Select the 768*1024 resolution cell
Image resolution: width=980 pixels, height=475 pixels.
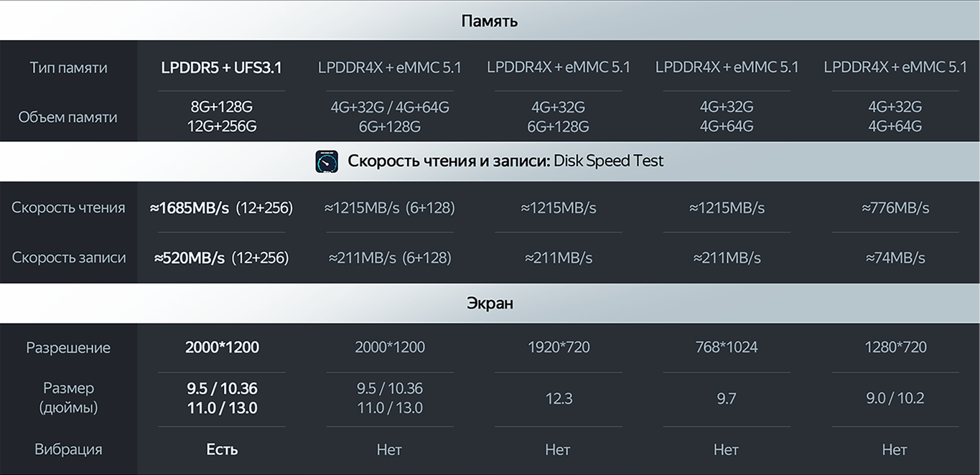coord(727,347)
